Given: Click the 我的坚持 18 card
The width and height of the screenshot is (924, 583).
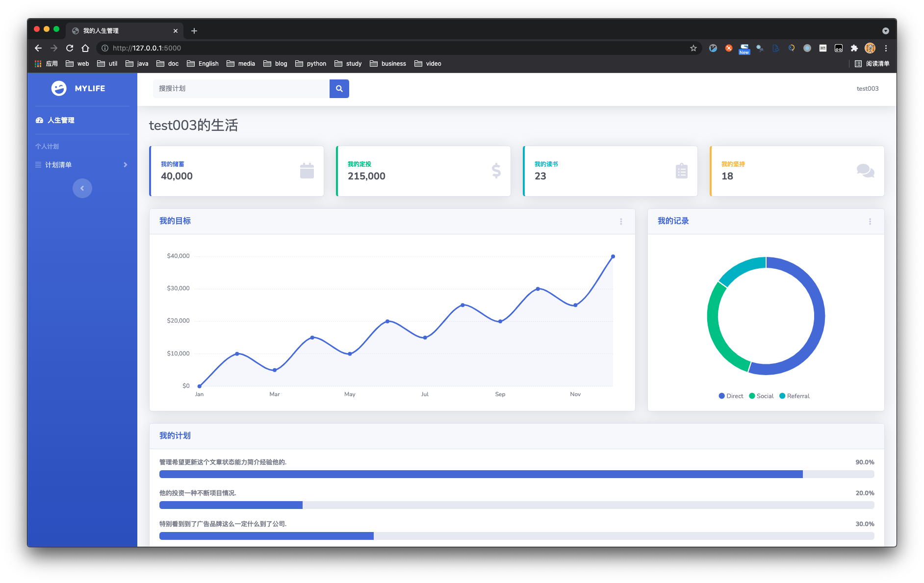Looking at the screenshot, I should (797, 171).
